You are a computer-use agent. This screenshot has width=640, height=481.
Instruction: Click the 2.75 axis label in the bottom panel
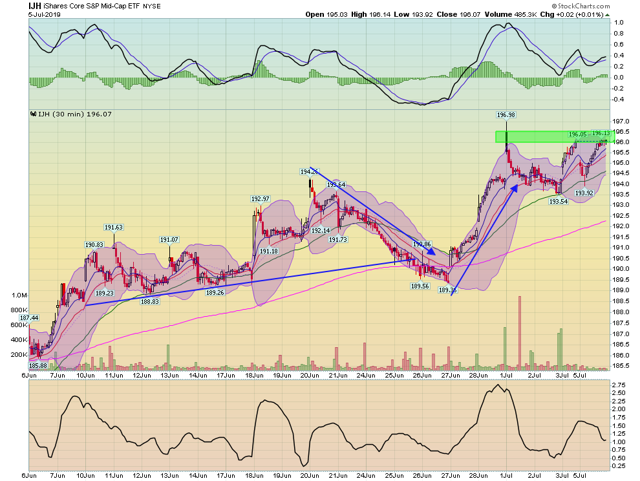[620, 385]
